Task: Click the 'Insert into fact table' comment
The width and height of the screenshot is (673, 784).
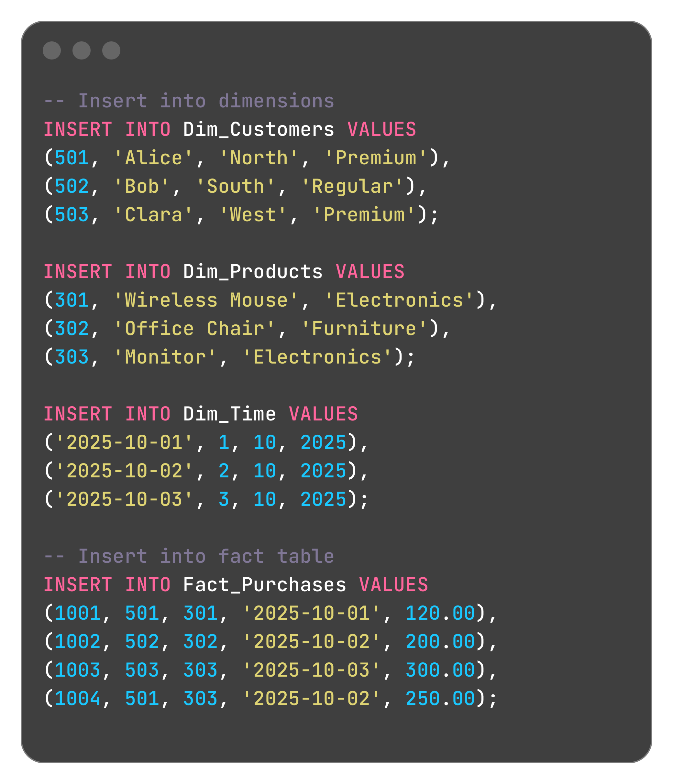Action: [x=189, y=556]
